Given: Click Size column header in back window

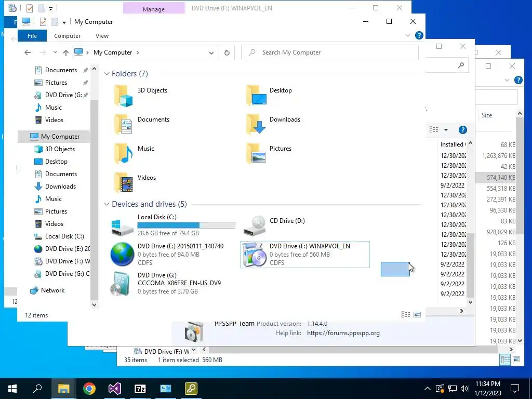Looking at the screenshot, I should 486,115.
